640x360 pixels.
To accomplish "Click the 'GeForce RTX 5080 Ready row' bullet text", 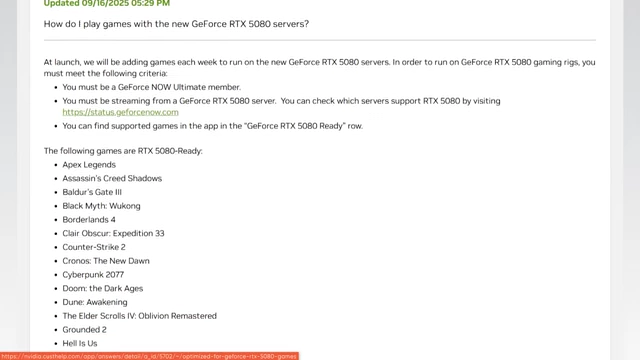I will coord(213,126).
